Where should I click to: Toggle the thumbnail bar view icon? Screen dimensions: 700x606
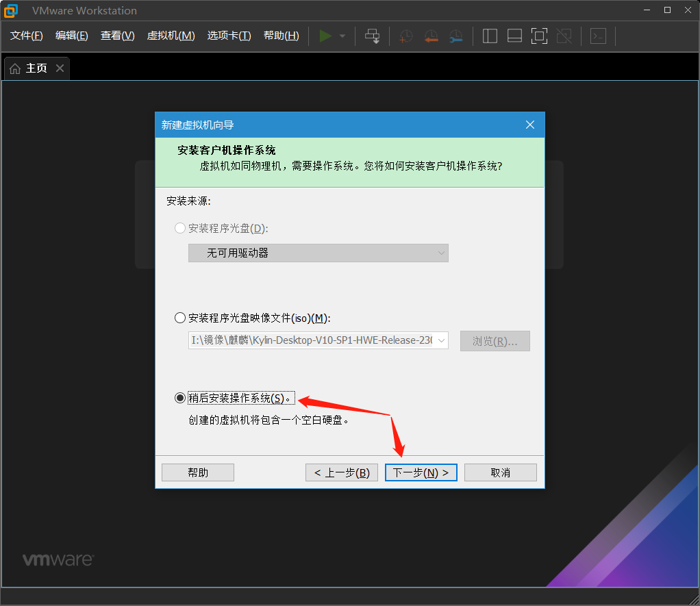pyautogui.click(x=515, y=36)
